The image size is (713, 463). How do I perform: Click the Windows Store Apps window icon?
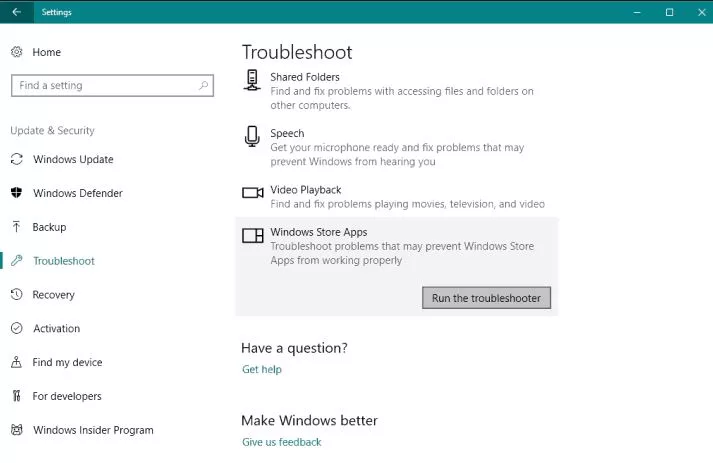(x=253, y=235)
